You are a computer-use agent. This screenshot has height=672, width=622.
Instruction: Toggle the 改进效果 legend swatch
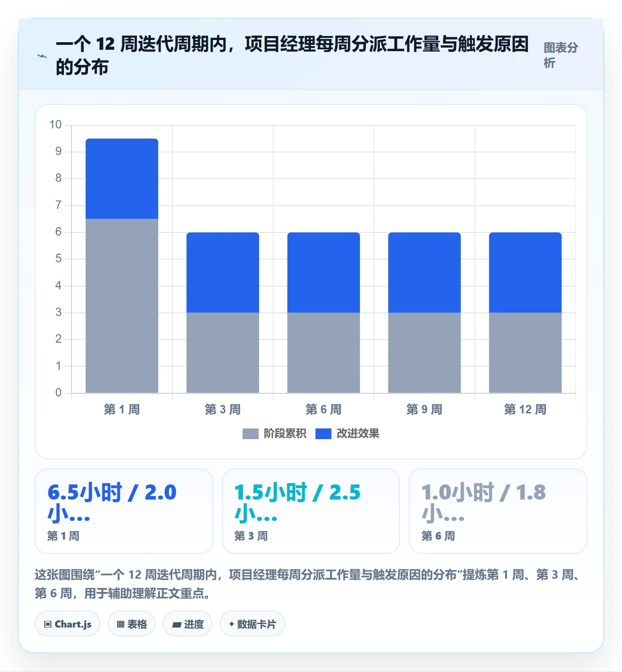[x=323, y=434]
